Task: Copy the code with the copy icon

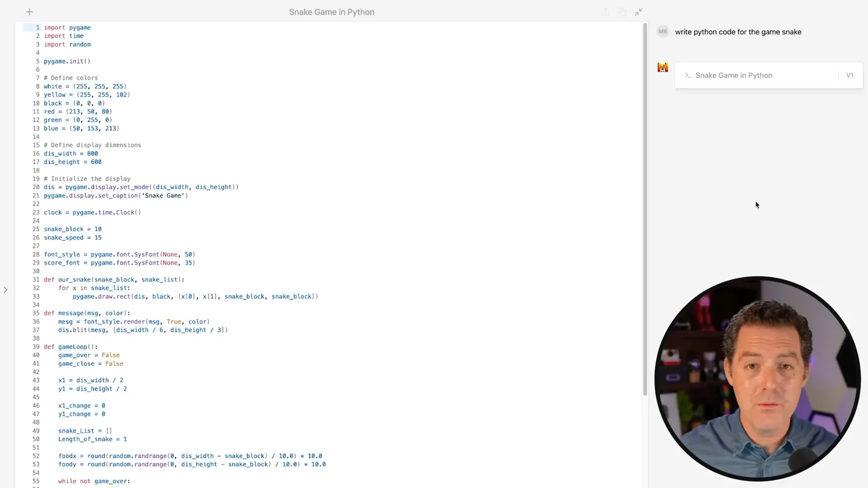Action: point(622,12)
